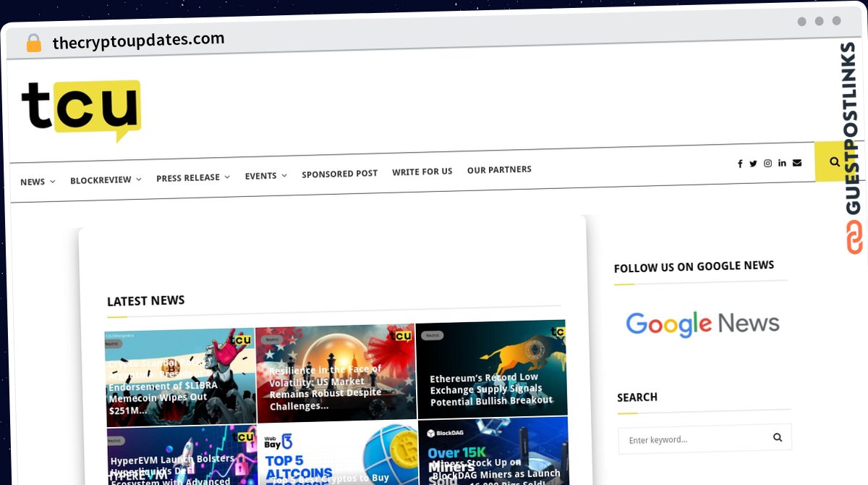Viewport: 868px width, 485px height.
Task: Submit search with sidebar magnifier icon
Action: (x=778, y=437)
